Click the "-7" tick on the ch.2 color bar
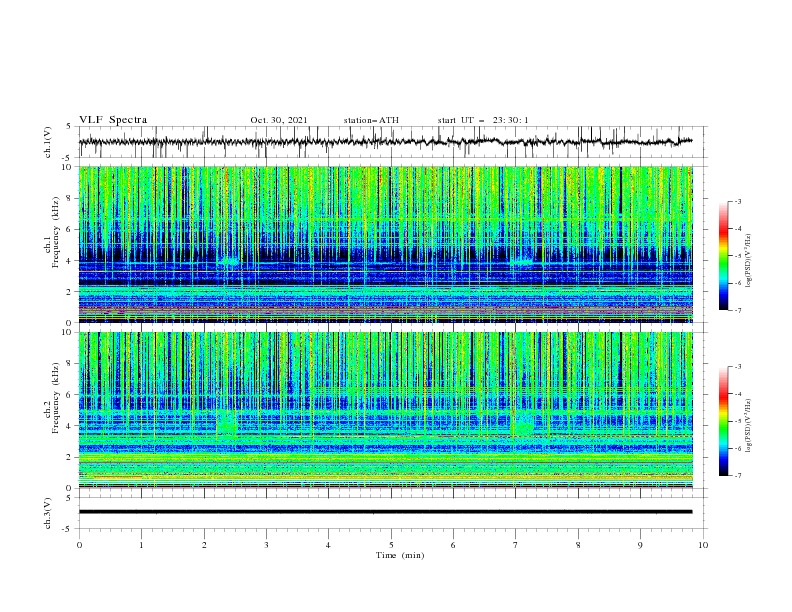The width and height of the screenshot is (792, 612). [737, 475]
